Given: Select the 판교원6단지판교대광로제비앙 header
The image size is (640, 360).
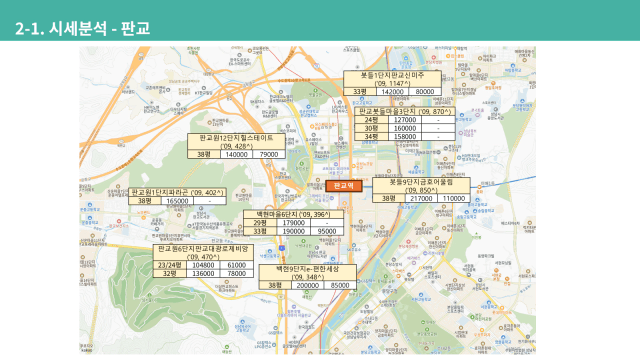Looking at the screenshot, I should click(x=203, y=252).
